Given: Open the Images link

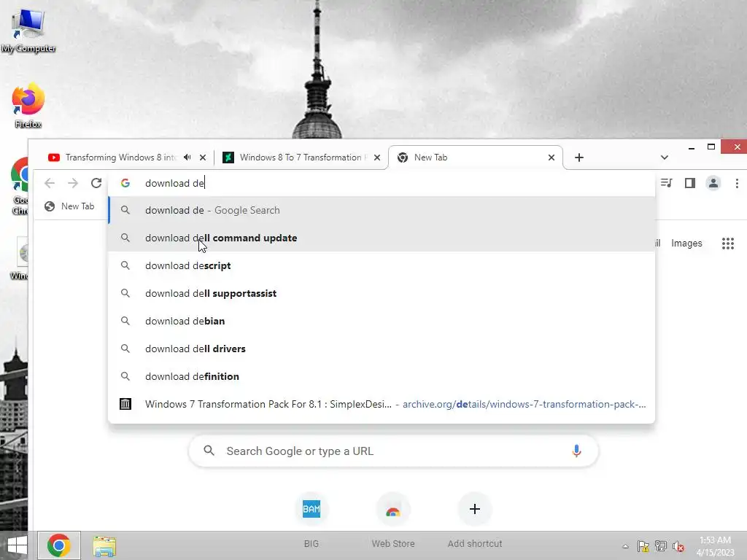Looking at the screenshot, I should point(686,243).
